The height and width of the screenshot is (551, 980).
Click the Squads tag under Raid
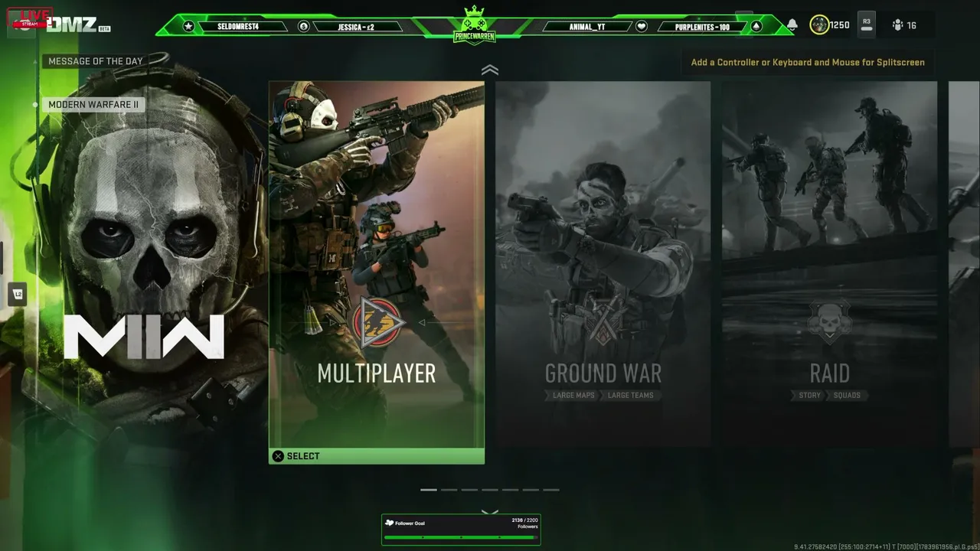tap(846, 396)
